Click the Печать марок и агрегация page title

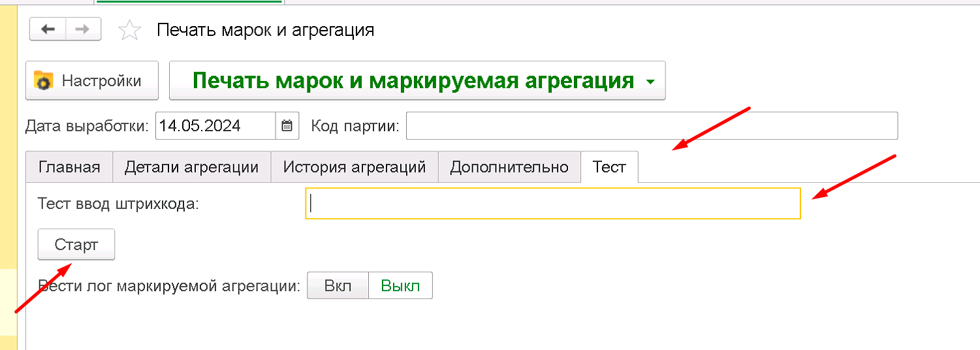[x=266, y=30]
